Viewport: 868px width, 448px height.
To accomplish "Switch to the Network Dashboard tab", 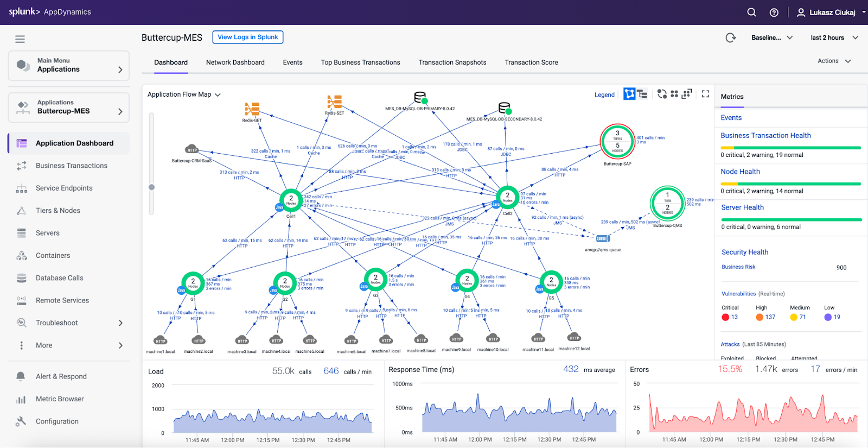I will [x=235, y=62].
